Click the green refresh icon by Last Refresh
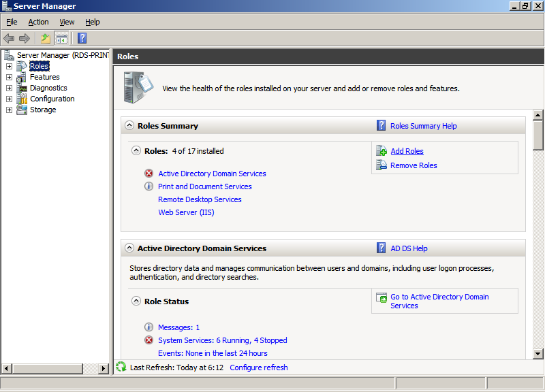 [121, 367]
